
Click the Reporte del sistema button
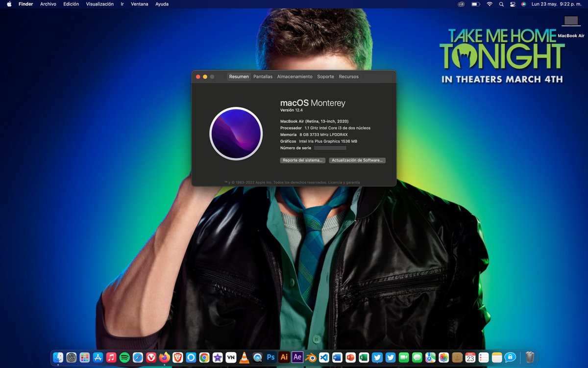point(302,160)
